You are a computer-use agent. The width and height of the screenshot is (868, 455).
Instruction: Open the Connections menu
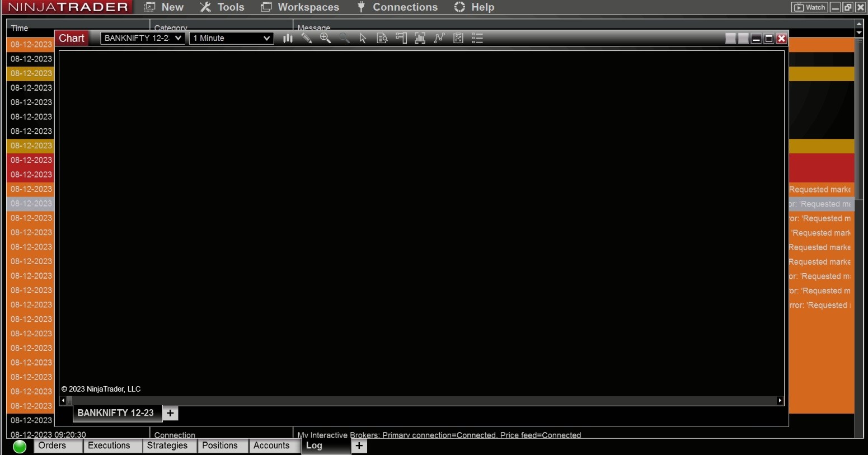[398, 7]
